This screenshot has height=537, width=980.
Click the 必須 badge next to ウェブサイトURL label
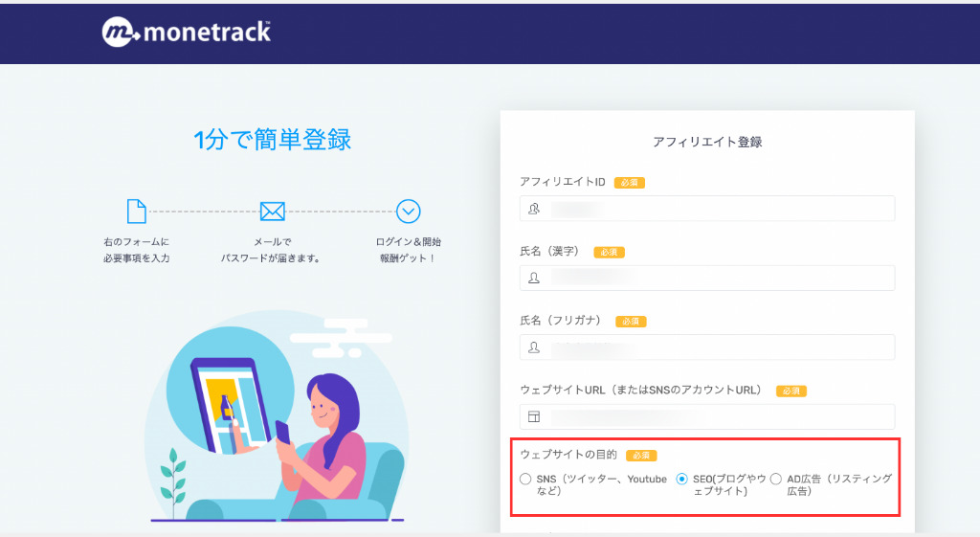791,391
